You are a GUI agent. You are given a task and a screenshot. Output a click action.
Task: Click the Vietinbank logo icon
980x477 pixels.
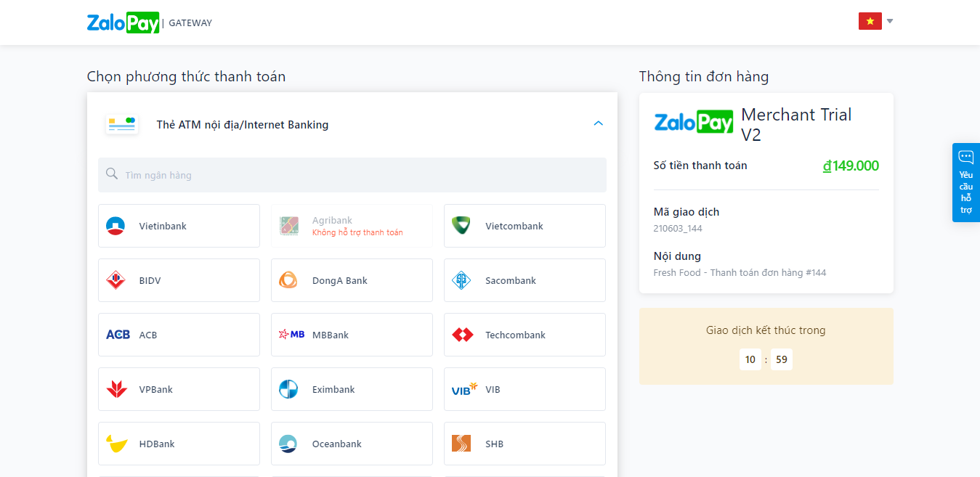coord(116,226)
